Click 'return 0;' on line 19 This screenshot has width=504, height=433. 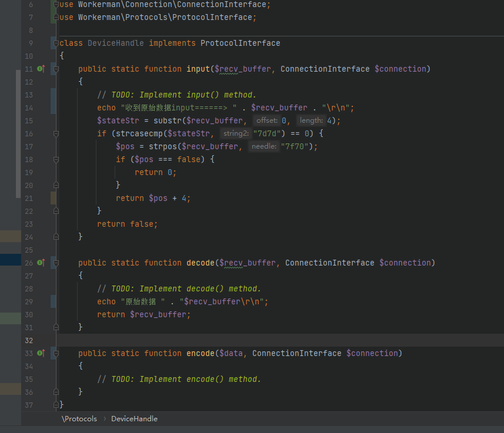156,172
